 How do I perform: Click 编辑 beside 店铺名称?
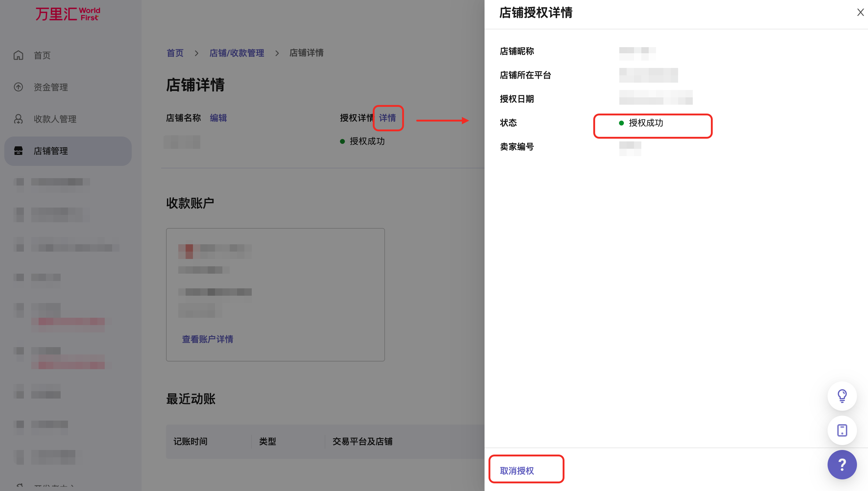pyautogui.click(x=218, y=118)
